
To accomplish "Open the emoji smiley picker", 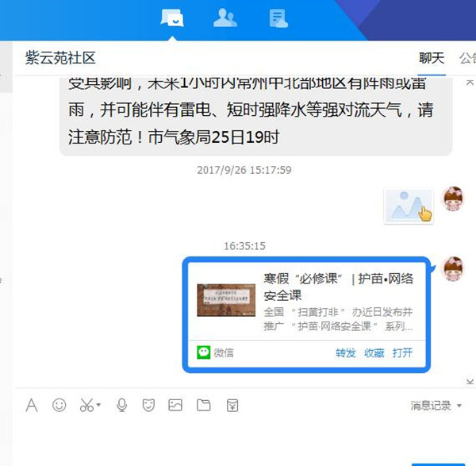I will coord(59,405).
